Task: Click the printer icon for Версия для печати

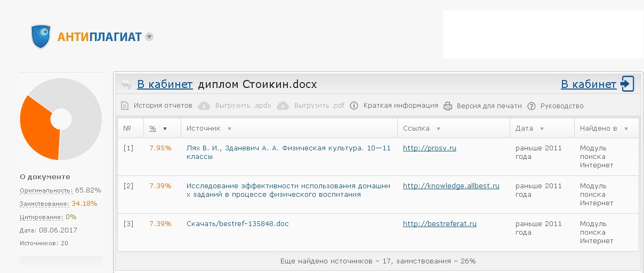Action: tap(448, 106)
